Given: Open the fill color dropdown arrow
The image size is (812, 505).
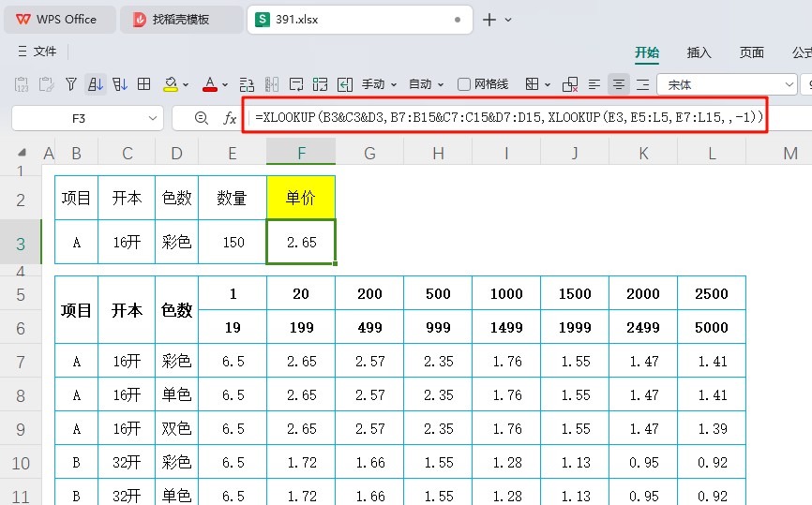Looking at the screenshot, I should (x=186, y=85).
